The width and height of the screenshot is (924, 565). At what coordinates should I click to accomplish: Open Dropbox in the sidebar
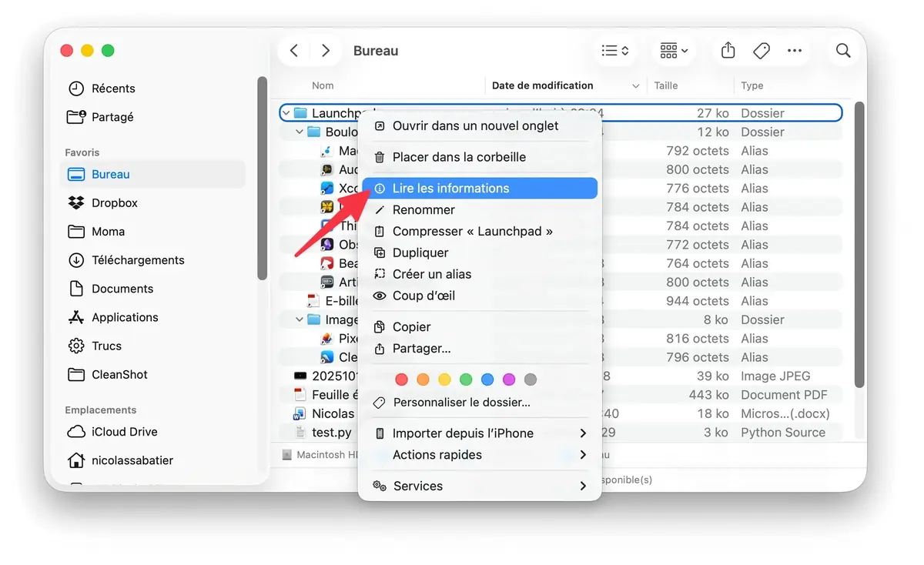[114, 203]
